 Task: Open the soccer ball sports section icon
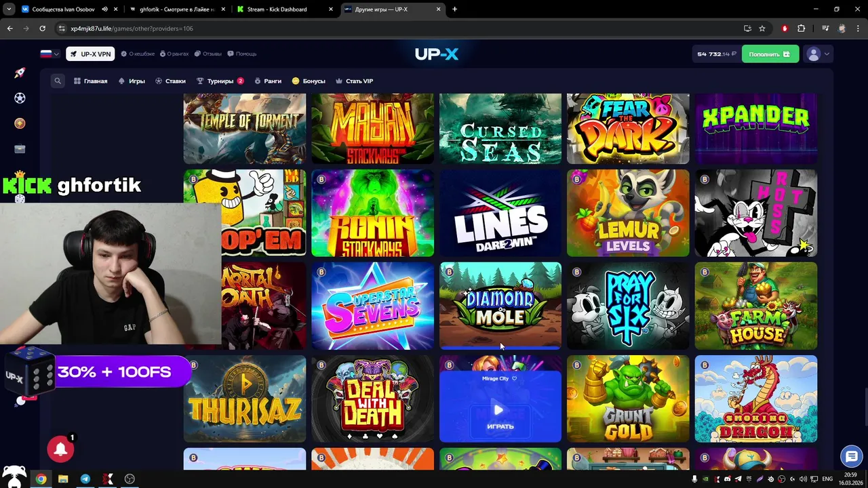coord(20,98)
